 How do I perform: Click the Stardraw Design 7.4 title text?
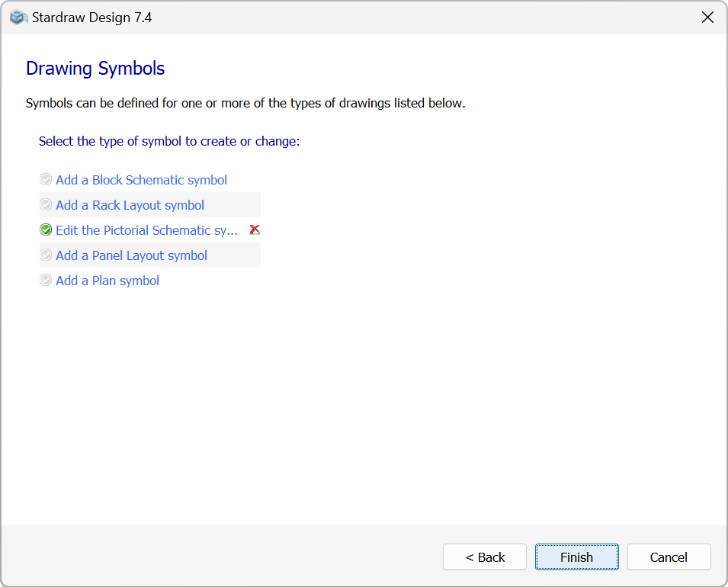pos(92,18)
